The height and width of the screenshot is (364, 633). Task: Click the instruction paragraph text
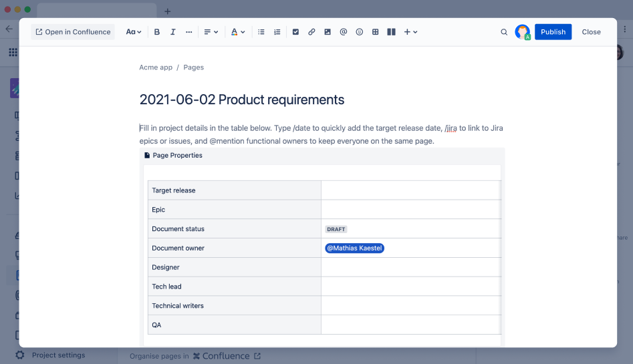pyautogui.click(x=321, y=134)
